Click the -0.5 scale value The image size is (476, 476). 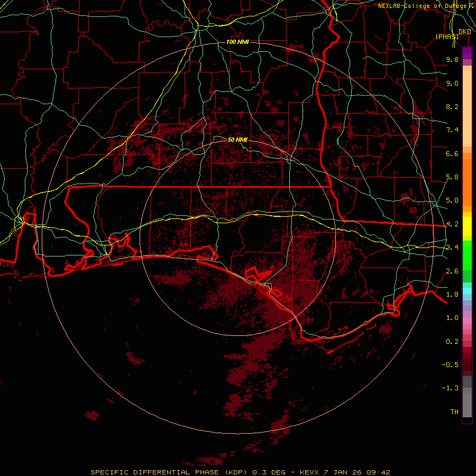(450, 365)
